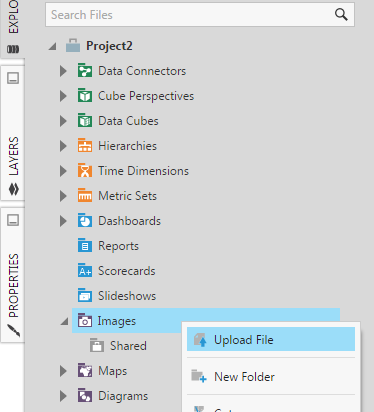Viewport: 374px width, 412px height.
Task: Click the Slideshows folder icon
Action: click(x=85, y=295)
